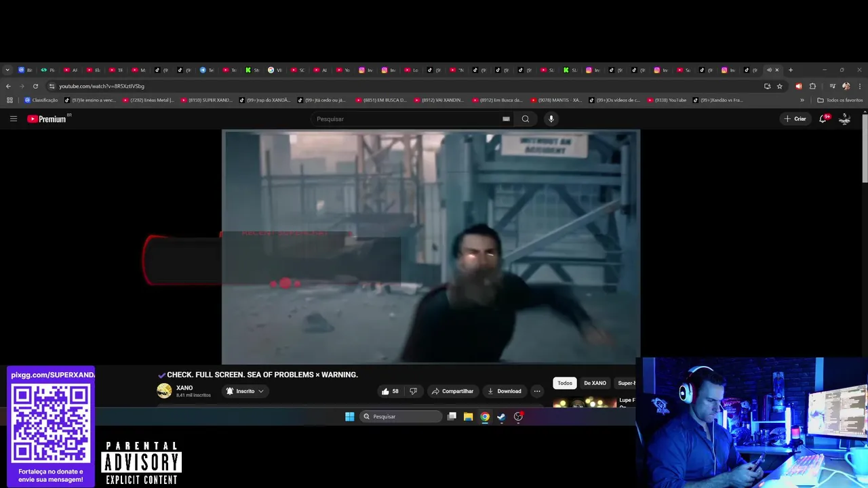Viewport: 868px width, 488px height.
Task: Dislike the video with thumbs-down button
Action: coord(413,391)
